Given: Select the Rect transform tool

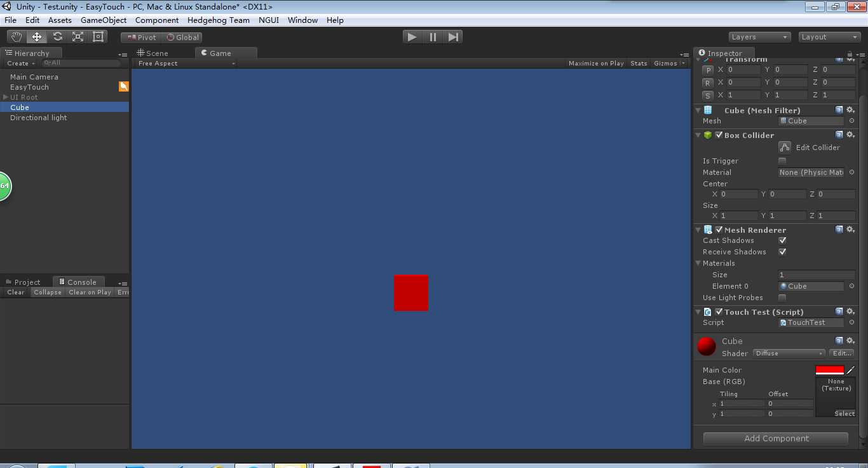Looking at the screenshot, I should tap(98, 37).
